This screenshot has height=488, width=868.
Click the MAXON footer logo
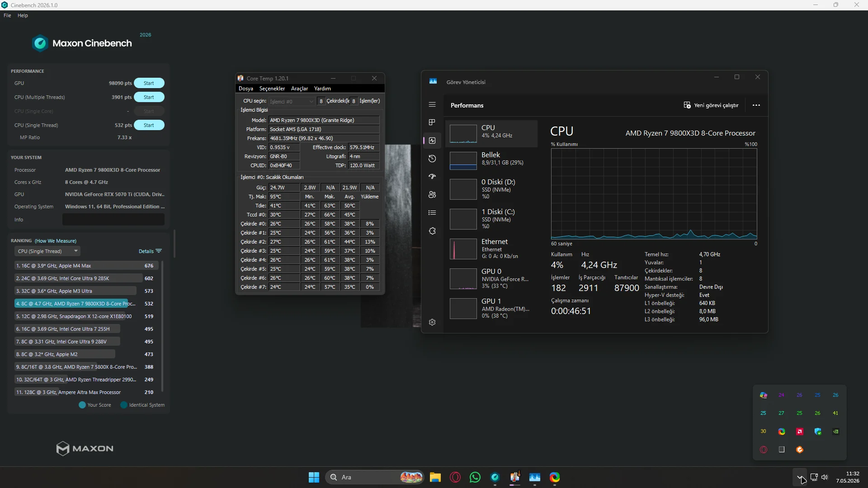[85, 448]
